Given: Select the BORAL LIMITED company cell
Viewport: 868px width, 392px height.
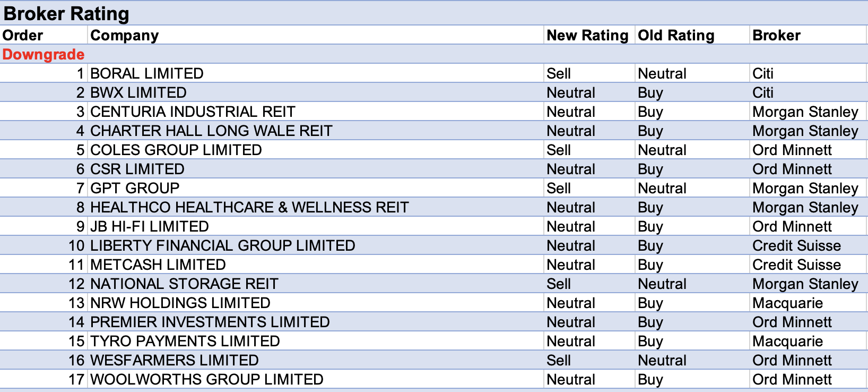Looking at the screenshot, I should [x=147, y=73].
